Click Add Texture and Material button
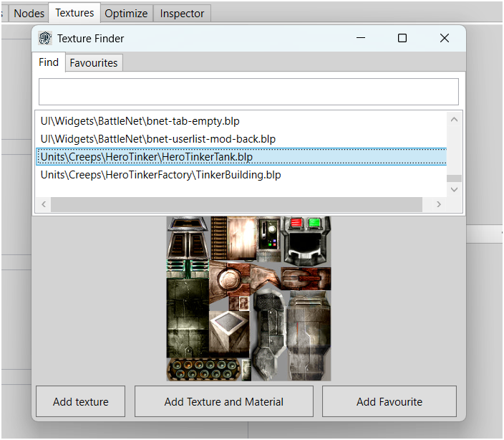The image size is (504, 440). 223,402
